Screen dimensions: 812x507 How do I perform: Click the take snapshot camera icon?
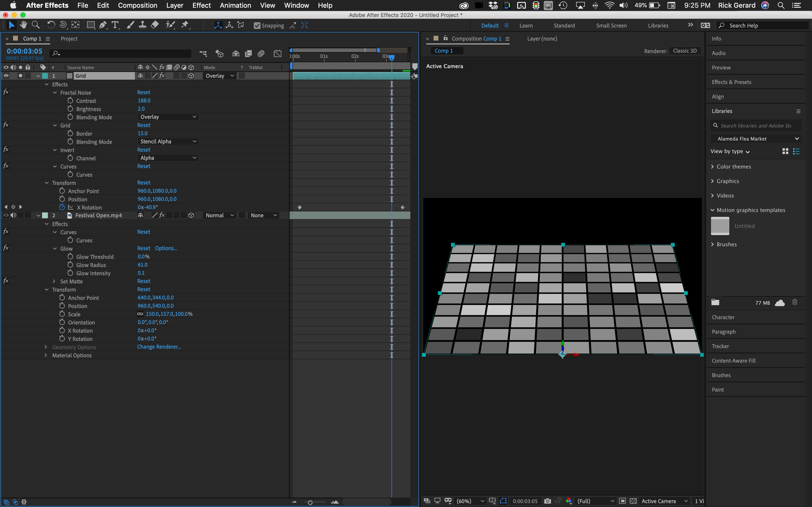(x=547, y=501)
